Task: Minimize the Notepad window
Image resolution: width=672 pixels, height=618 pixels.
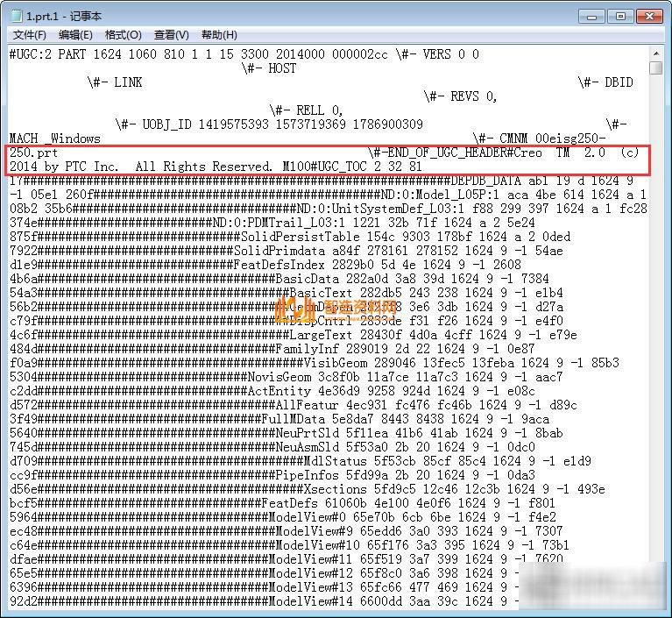Action: [x=593, y=15]
